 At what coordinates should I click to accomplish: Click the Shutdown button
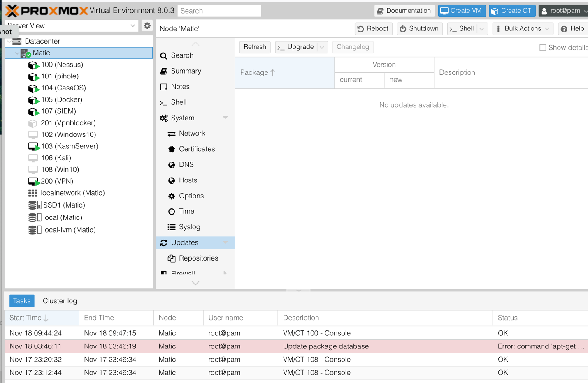pos(419,29)
